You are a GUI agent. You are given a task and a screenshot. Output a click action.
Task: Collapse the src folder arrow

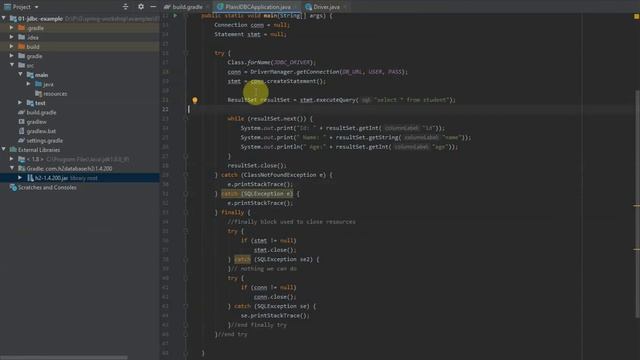click(x=12, y=65)
